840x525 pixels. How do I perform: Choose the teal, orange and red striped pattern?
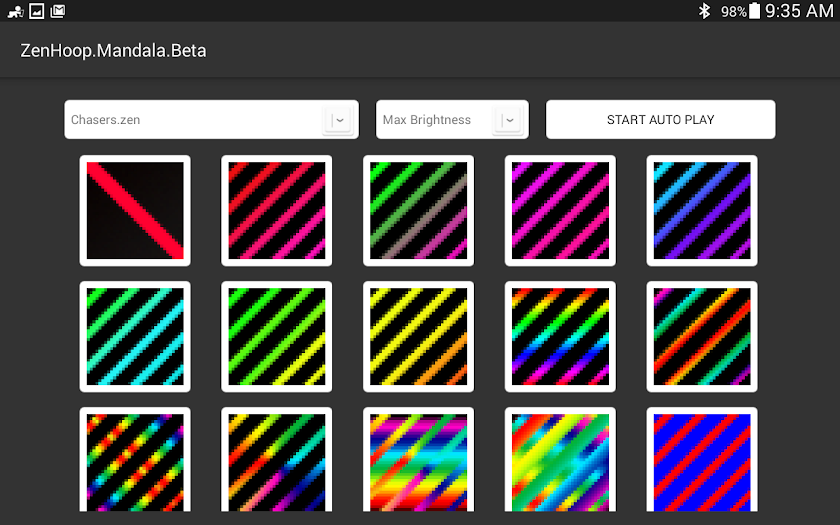coord(702,336)
